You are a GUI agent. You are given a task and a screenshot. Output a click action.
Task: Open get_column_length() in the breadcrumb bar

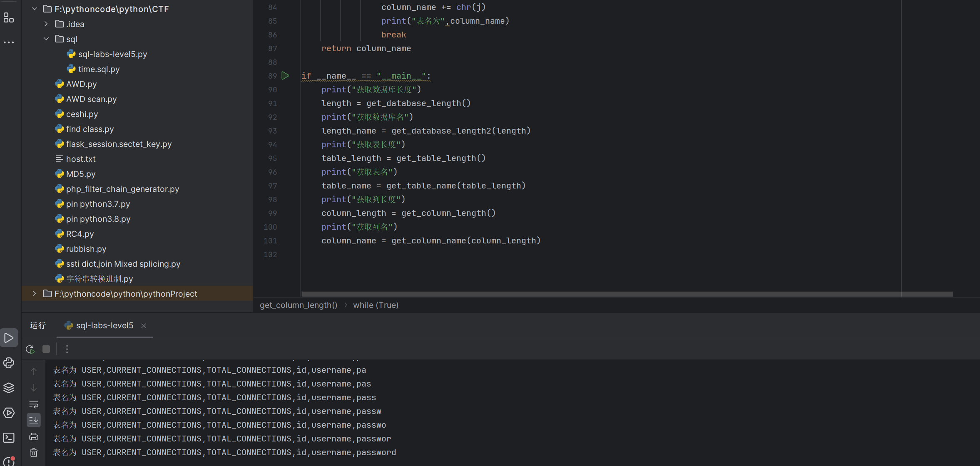[x=298, y=305]
